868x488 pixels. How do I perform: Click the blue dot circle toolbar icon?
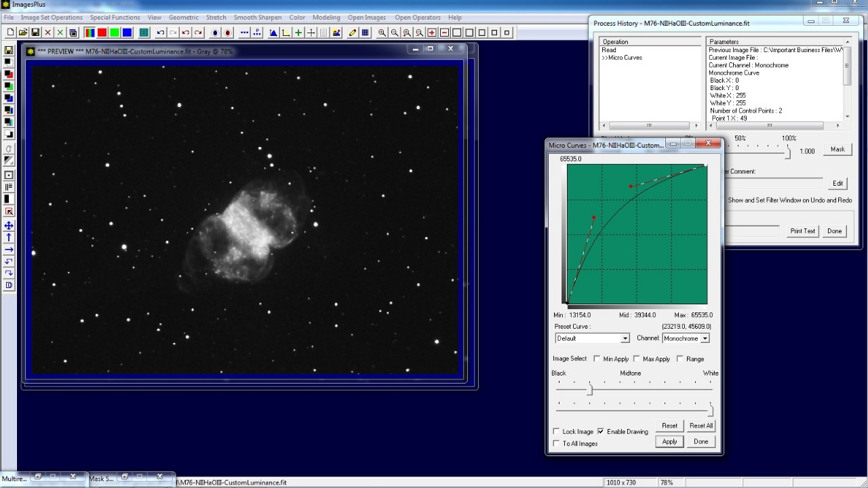pyautogui.click(x=216, y=33)
